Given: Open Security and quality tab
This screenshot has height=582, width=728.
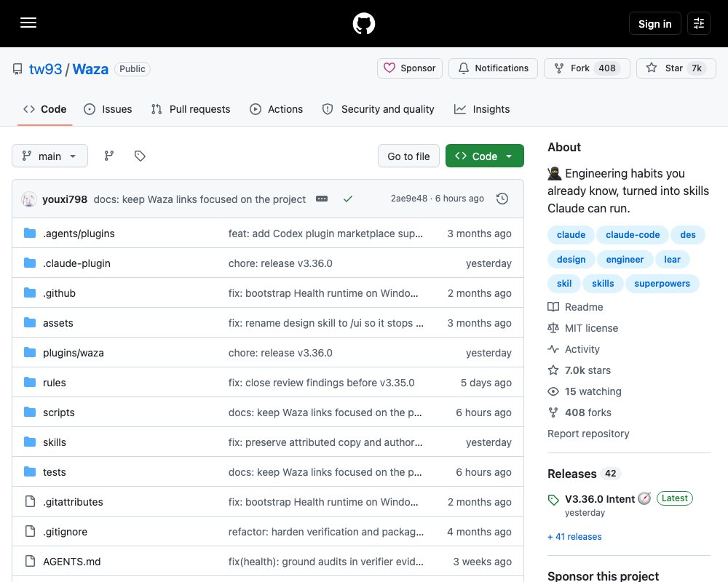Looking at the screenshot, I should point(379,109).
